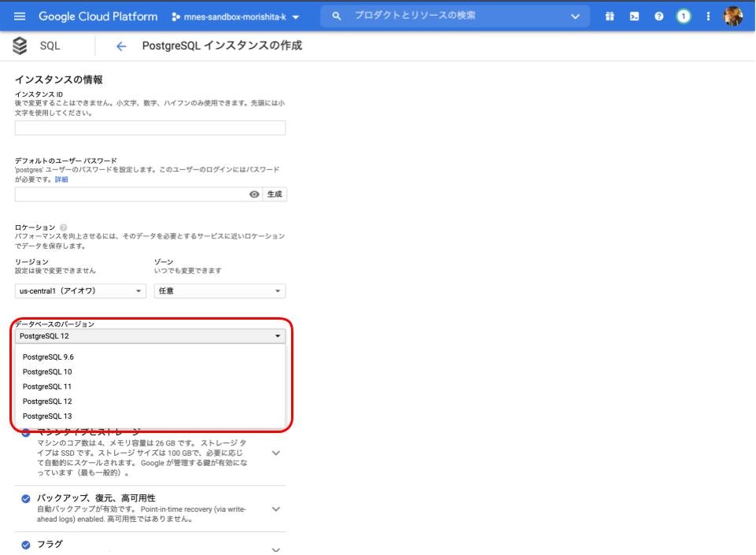756x555 pixels.
Task: Click the location help question icon
Action: pyautogui.click(x=63, y=228)
